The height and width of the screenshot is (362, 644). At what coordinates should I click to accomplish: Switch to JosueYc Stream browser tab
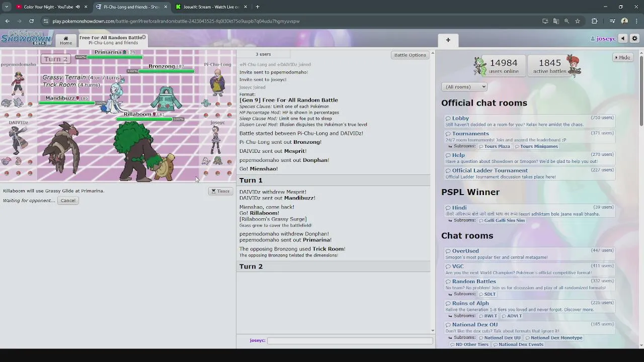click(211, 7)
